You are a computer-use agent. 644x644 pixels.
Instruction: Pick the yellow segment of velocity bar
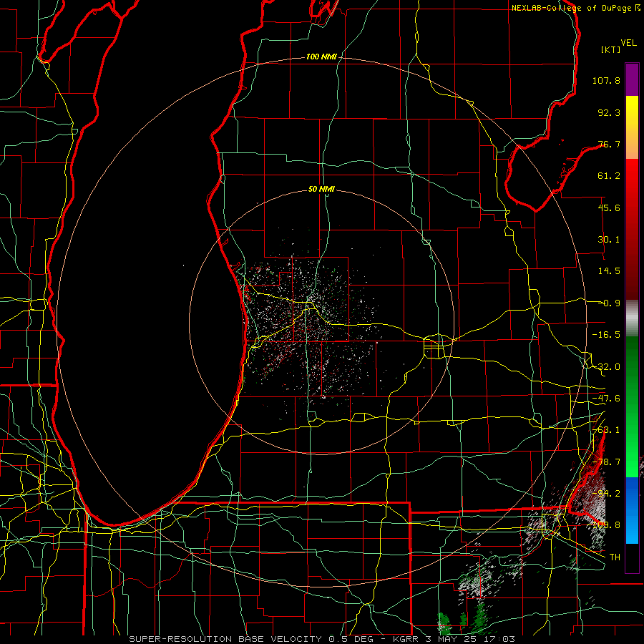point(632,111)
